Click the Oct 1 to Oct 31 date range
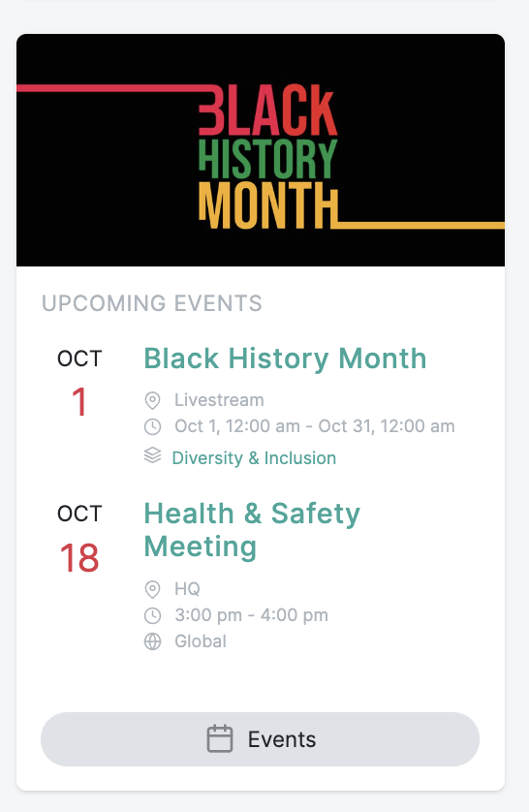The height and width of the screenshot is (812, 529). (x=315, y=426)
